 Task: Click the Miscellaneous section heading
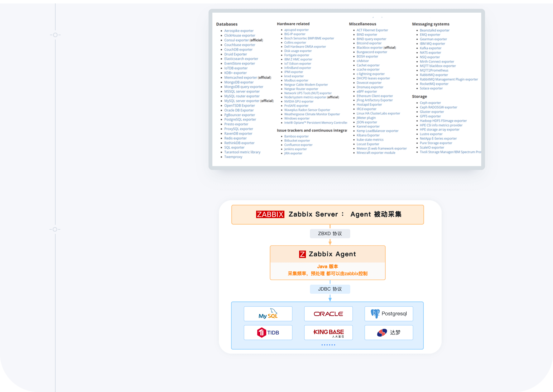tap(363, 24)
